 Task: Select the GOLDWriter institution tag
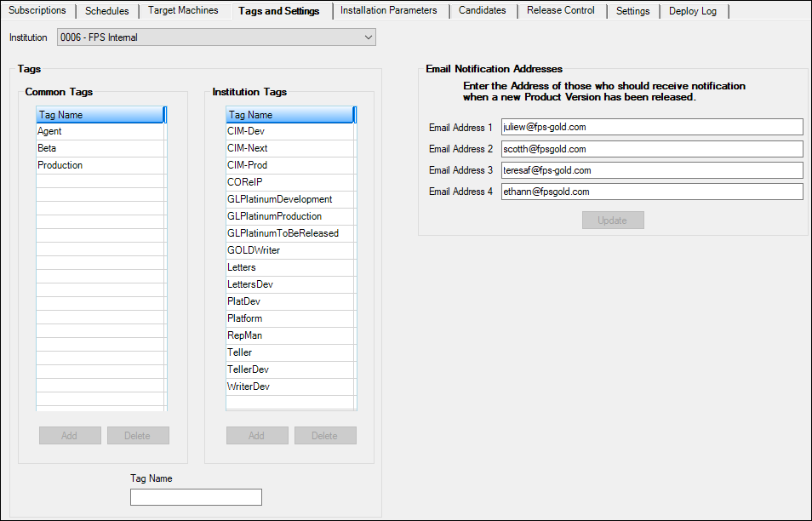[x=254, y=250]
